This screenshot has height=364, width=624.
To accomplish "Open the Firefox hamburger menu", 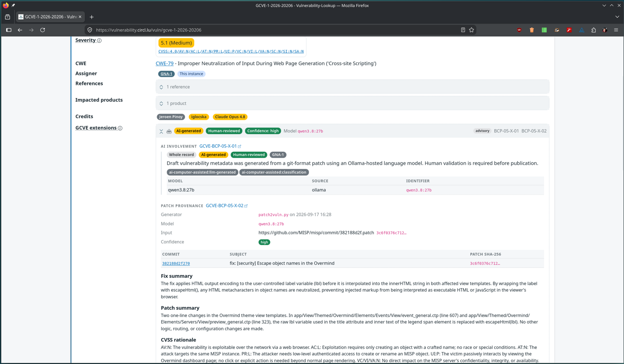I will pyautogui.click(x=616, y=30).
